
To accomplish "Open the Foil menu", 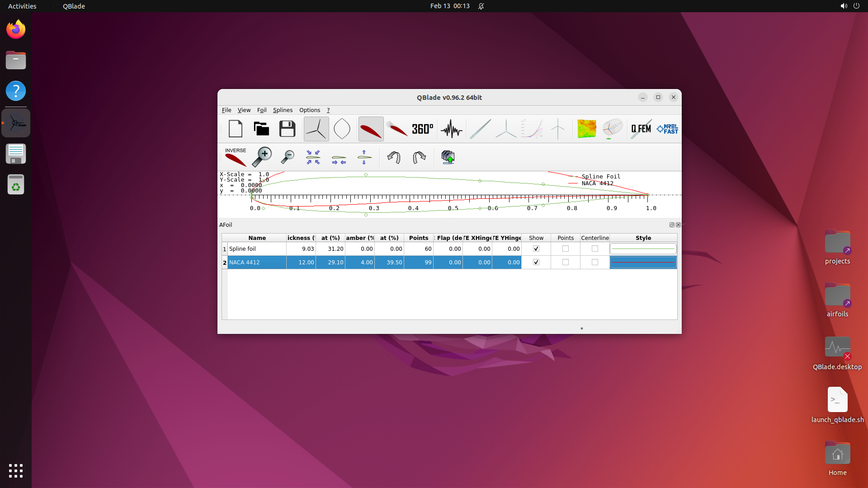I will 262,110.
